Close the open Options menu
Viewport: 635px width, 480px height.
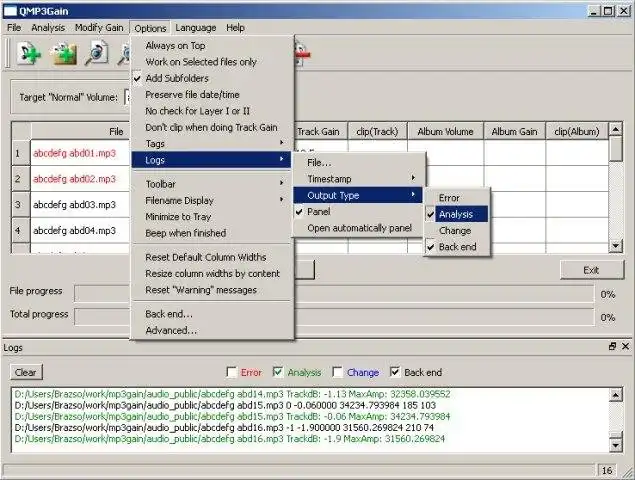[x=150, y=28]
